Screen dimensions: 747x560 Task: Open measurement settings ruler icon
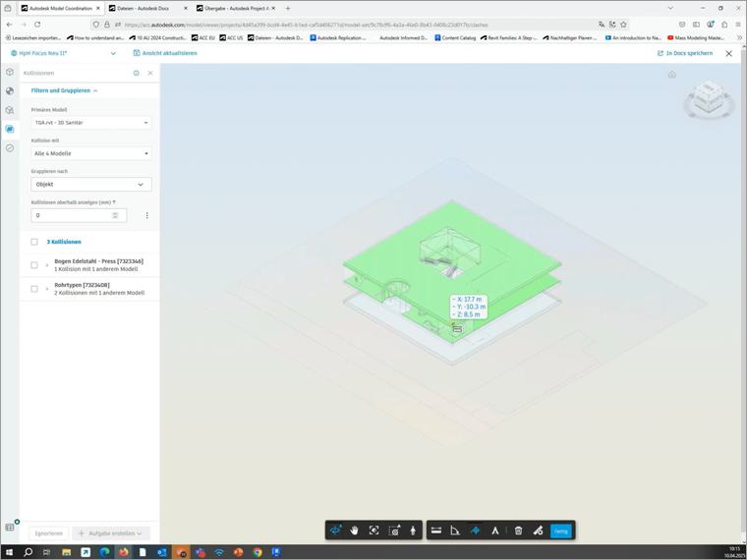[x=538, y=531]
